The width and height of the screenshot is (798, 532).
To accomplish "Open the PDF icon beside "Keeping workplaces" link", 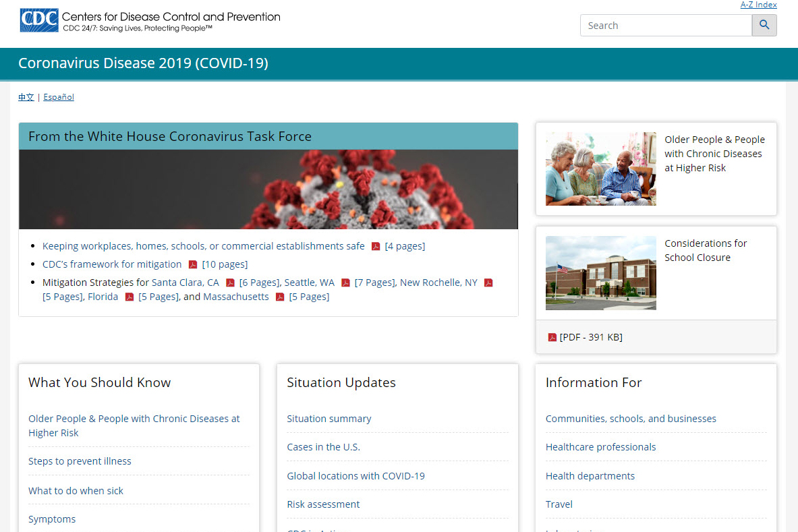I will tap(375, 246).
